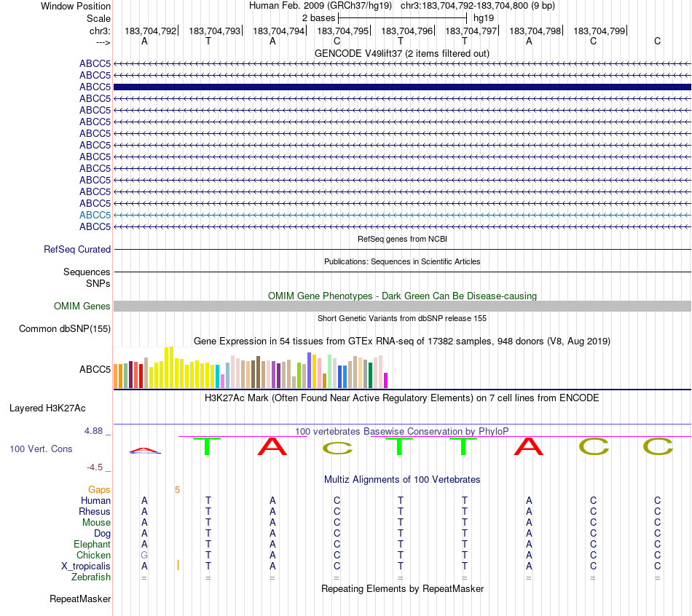Click the Human alignment row label
This screenshot has height=616, width=692.
pyautogui.click(x=95, y=501)
